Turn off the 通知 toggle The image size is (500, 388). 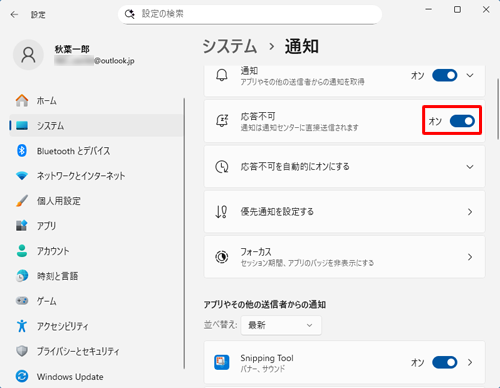[445, 75]
